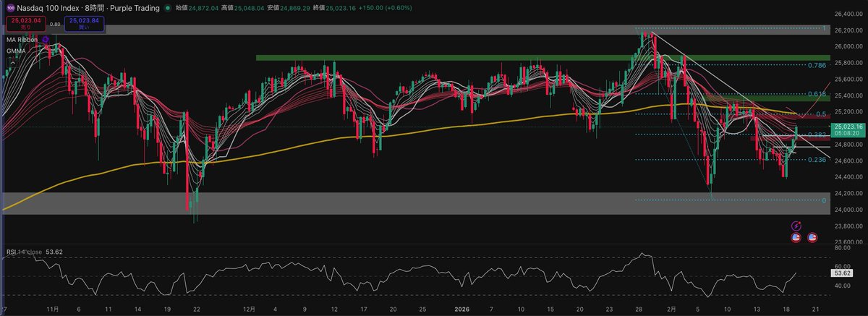Screen dimensions: 868x316
Task: Click the 2月 time axis label
Action: [x=671, y=309]
